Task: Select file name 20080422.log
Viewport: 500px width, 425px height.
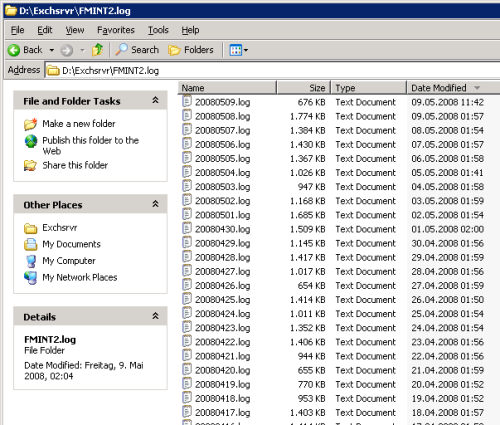Action: click(222, 342)
